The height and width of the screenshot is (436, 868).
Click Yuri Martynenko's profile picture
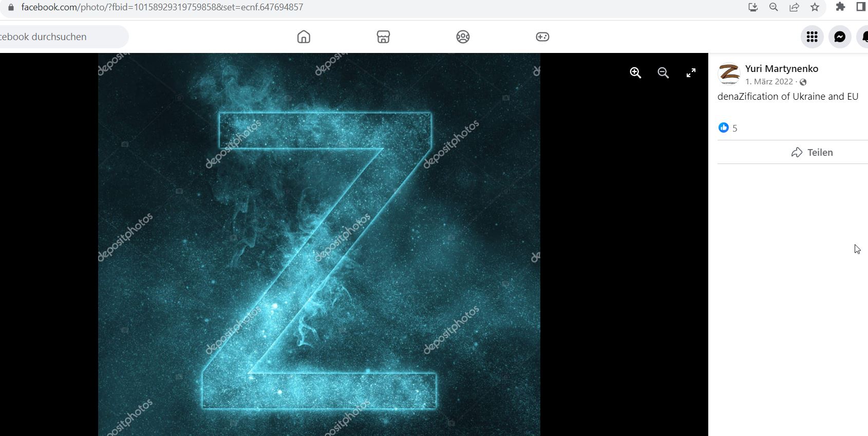click(728, 74)
